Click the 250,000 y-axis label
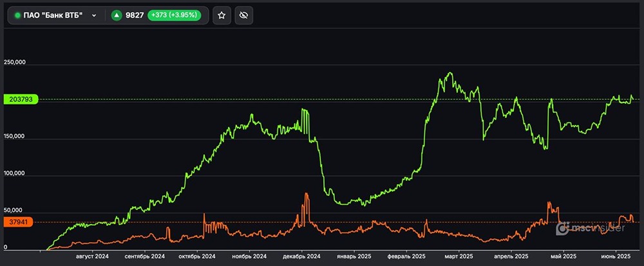Screen dimensions: 644x266 click(14, 63)
